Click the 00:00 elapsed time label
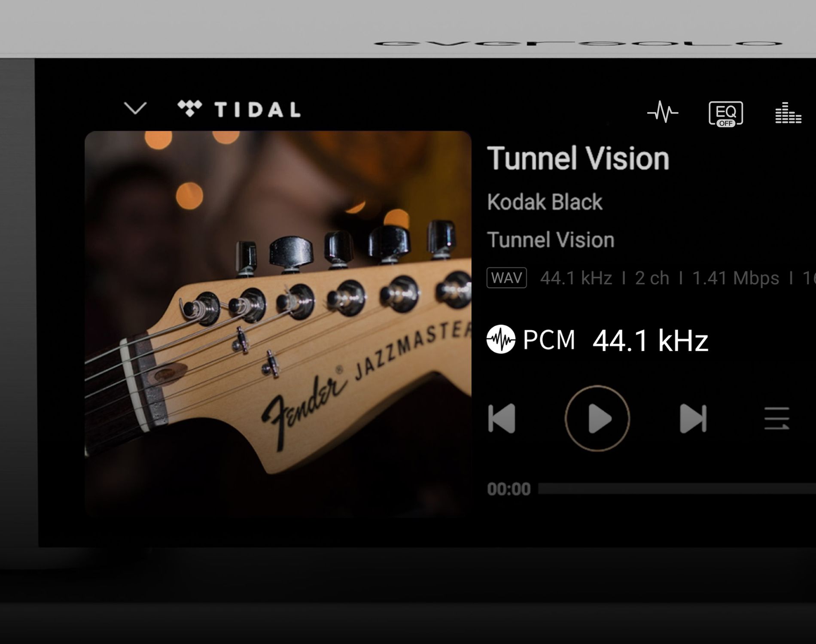Image resolution: width=816 pixels, height=644 pixels. (509, 489)
